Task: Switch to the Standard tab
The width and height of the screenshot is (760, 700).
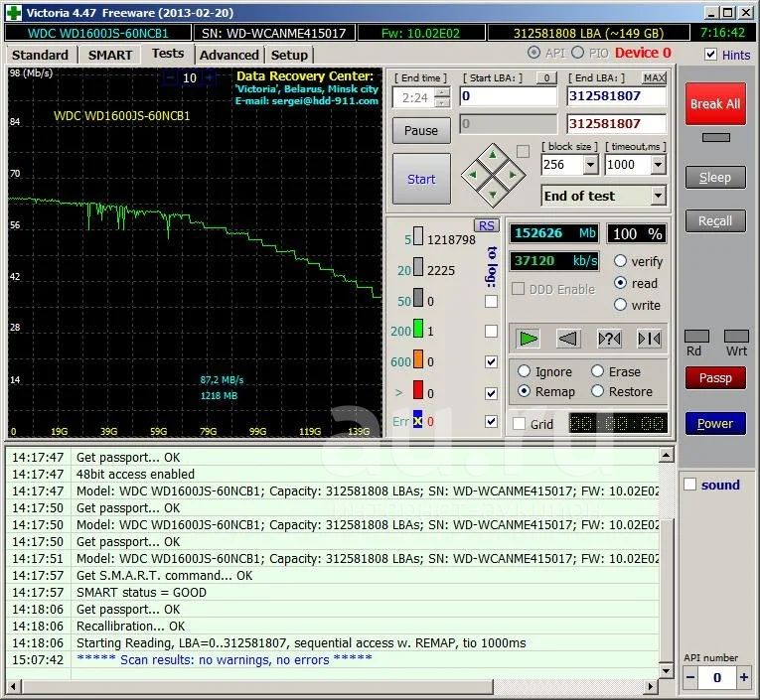Action: [x=40, y=55]
